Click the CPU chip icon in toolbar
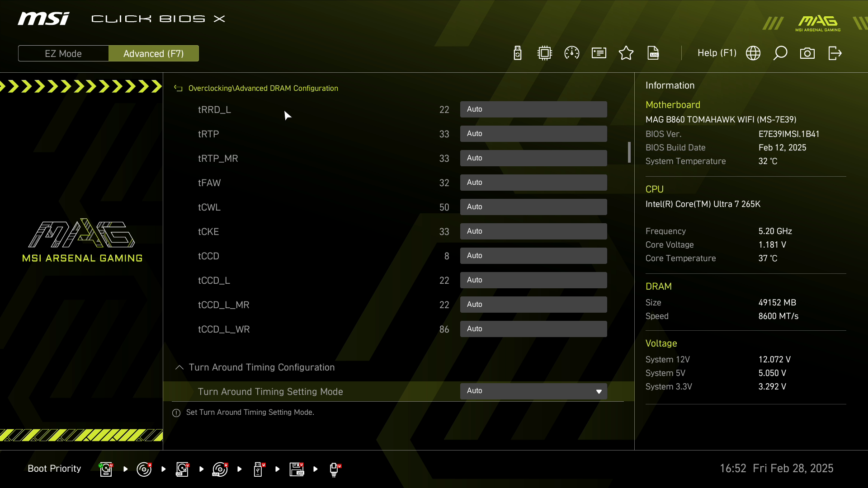Screen dimensions: 868x488 click(545, 53)
